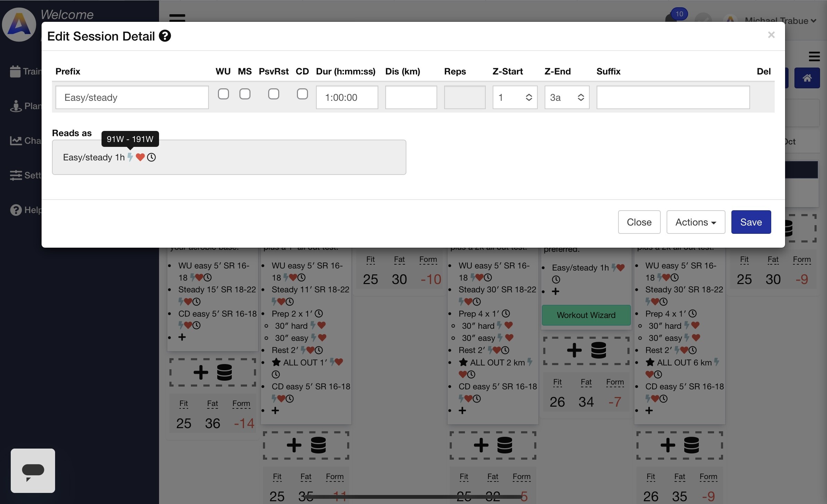Enable the WU checkbox

[x=223, y=94]
